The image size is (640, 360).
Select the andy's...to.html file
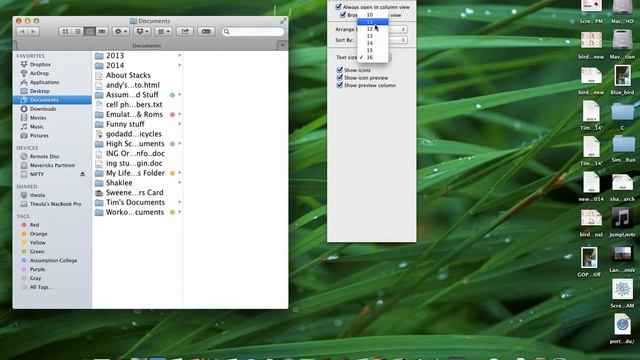coord(133,85)
